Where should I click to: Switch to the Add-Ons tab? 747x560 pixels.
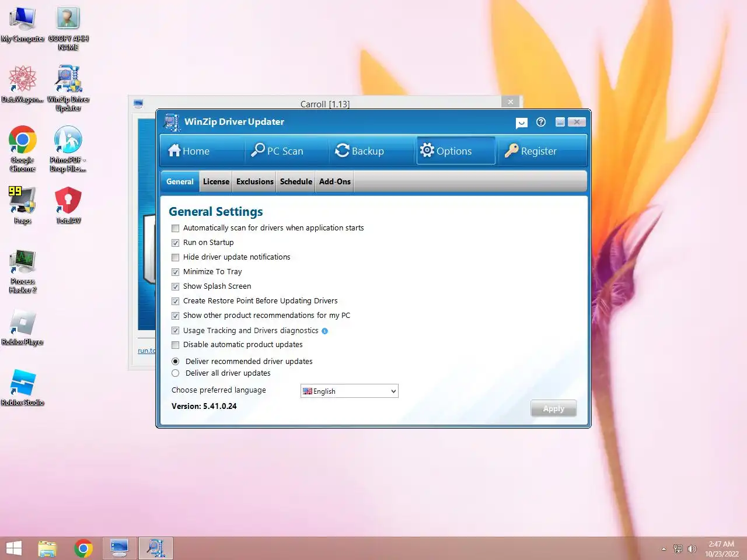coord(335,181)
